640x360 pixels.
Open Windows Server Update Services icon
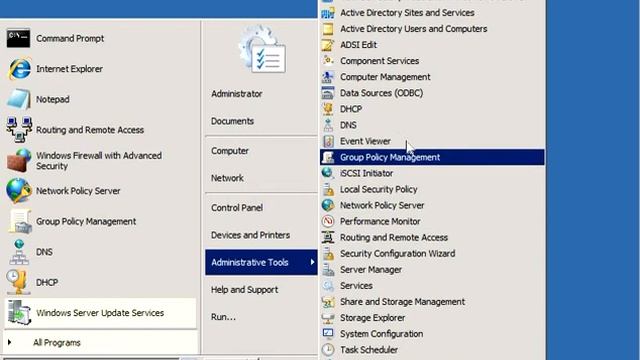(x=19, y=313)
